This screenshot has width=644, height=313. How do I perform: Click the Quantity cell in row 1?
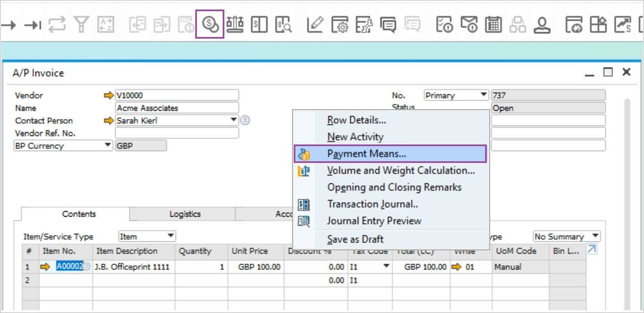pyautogui.click(x=201, y=267)
